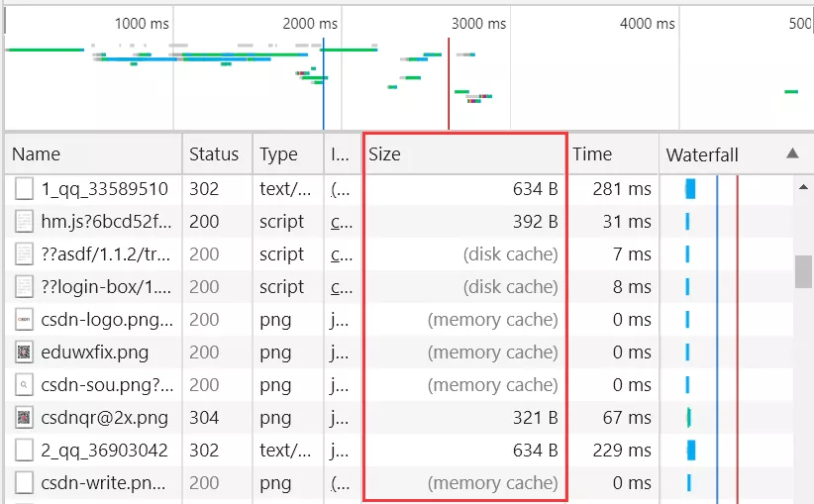Screen dimensions: 814x504
Task: Click the 281 ms time value
Action: pos(622,189)
